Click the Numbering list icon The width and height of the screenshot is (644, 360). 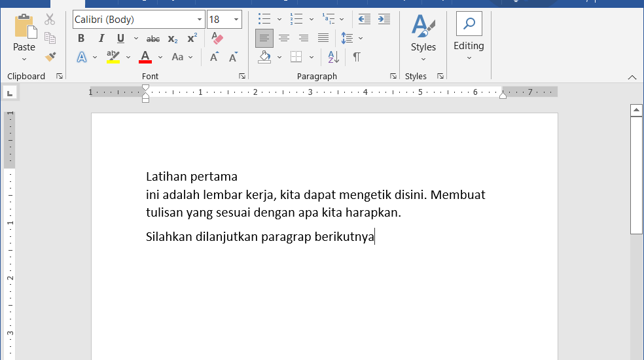click(x=296, y=19)
